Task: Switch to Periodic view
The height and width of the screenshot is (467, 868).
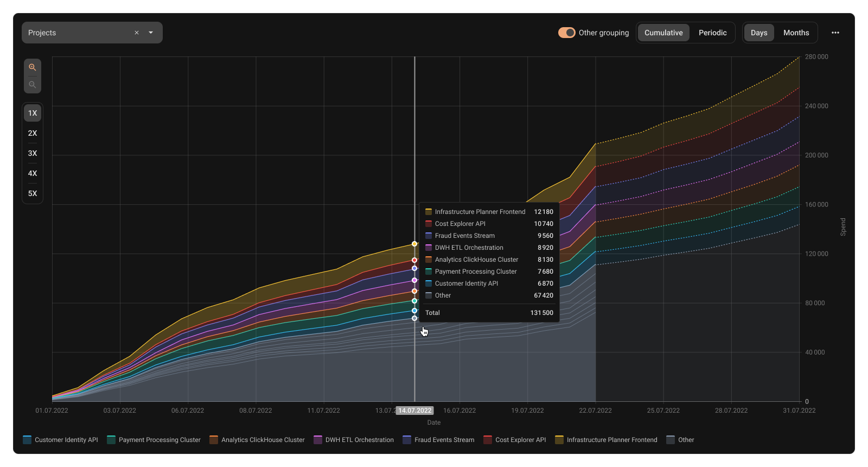Action: click(x=712, y=33)
